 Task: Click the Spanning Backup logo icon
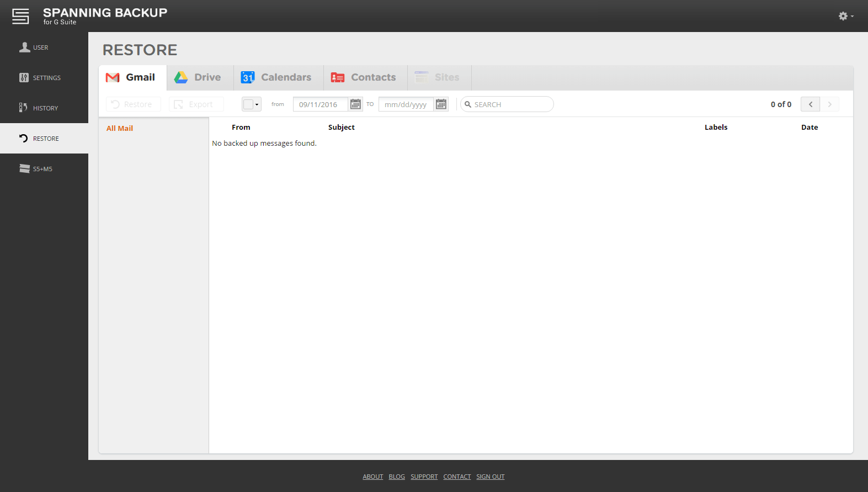coord(20,16)
